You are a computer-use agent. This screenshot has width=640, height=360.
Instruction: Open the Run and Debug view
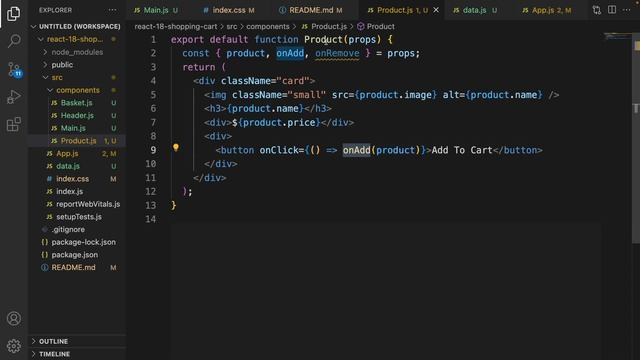pyautogui.click(x=13, y=97)
